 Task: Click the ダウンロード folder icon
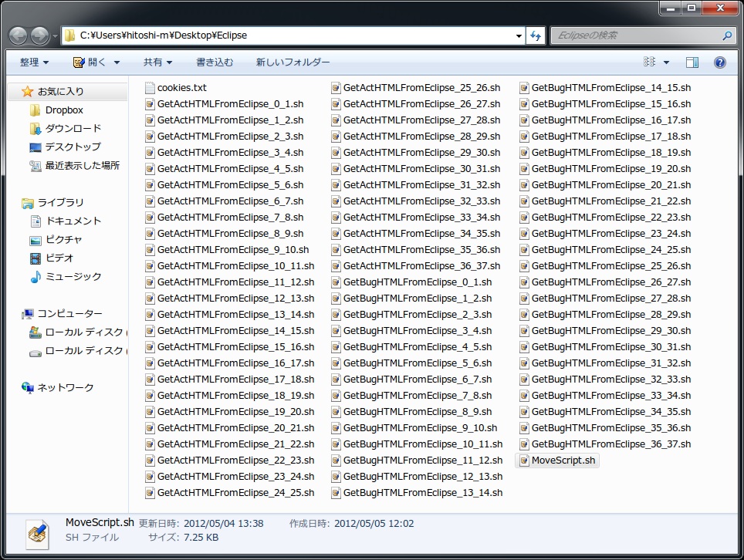pyautogui.click(x=35, y=129)
